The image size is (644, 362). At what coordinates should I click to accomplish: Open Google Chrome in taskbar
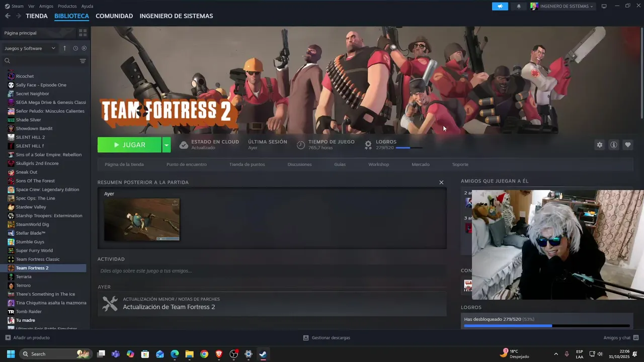pos(204,354)
